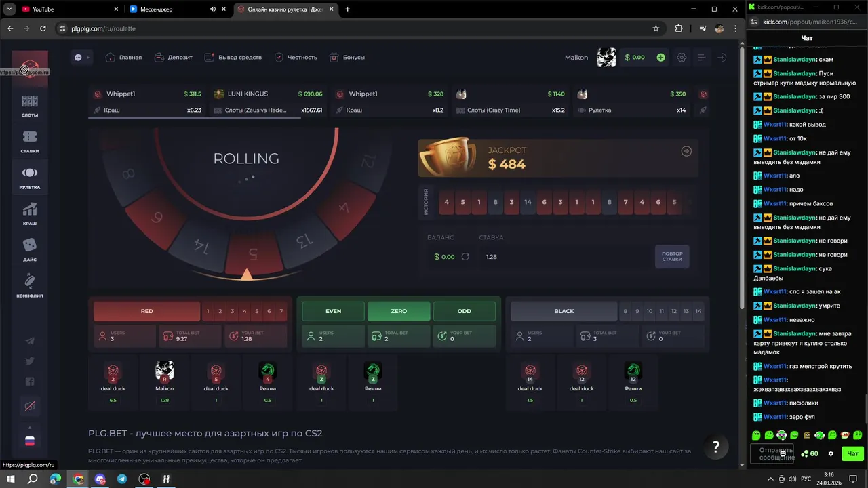Open the Russian flag language selector

pos(30,441)
